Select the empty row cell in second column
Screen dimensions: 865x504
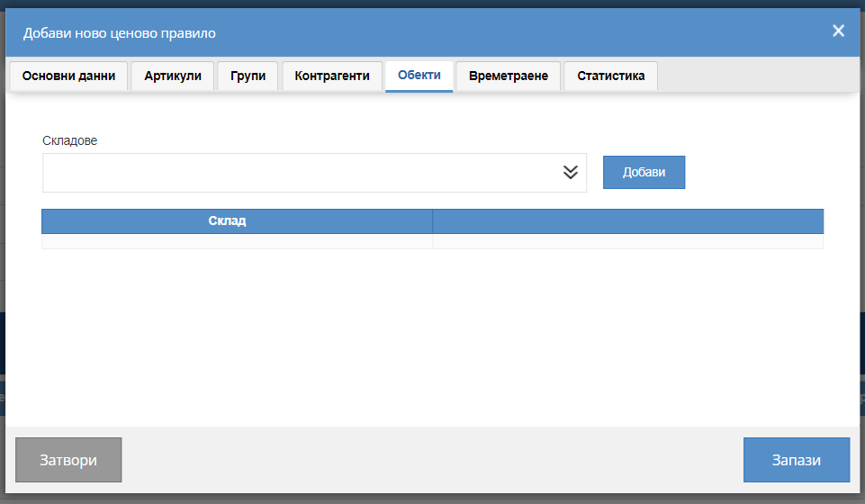click(627, 241)
